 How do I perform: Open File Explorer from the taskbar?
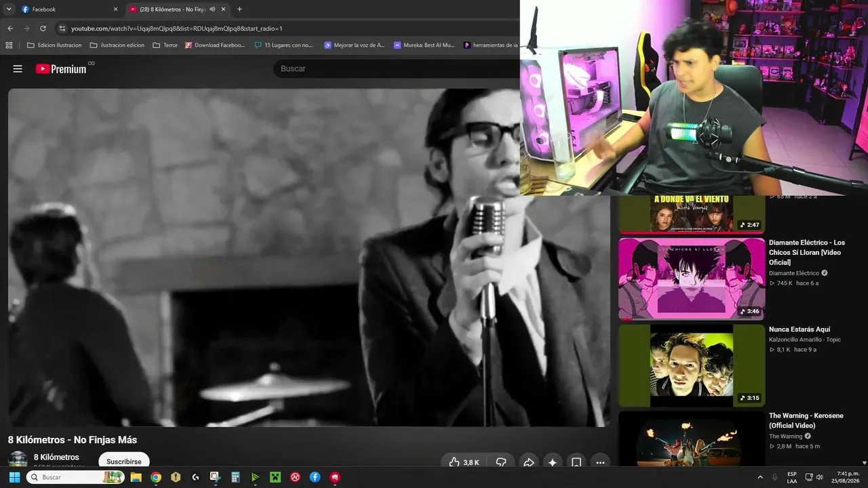point(136,477)
